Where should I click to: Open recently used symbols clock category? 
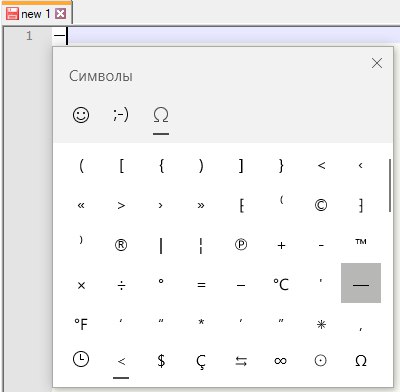pyautogui.click(x=81, y=360)
